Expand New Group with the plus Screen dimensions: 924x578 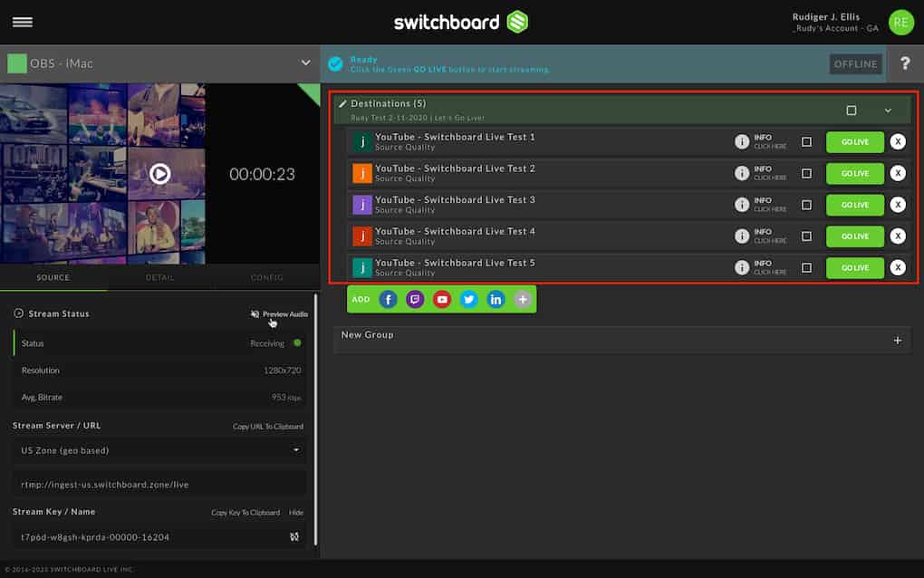[897, 341]
